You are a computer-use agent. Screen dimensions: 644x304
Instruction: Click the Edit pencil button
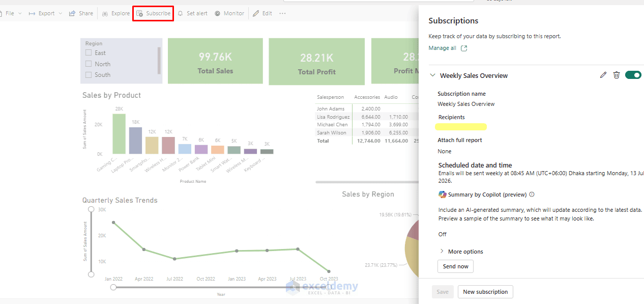(262, 13)
